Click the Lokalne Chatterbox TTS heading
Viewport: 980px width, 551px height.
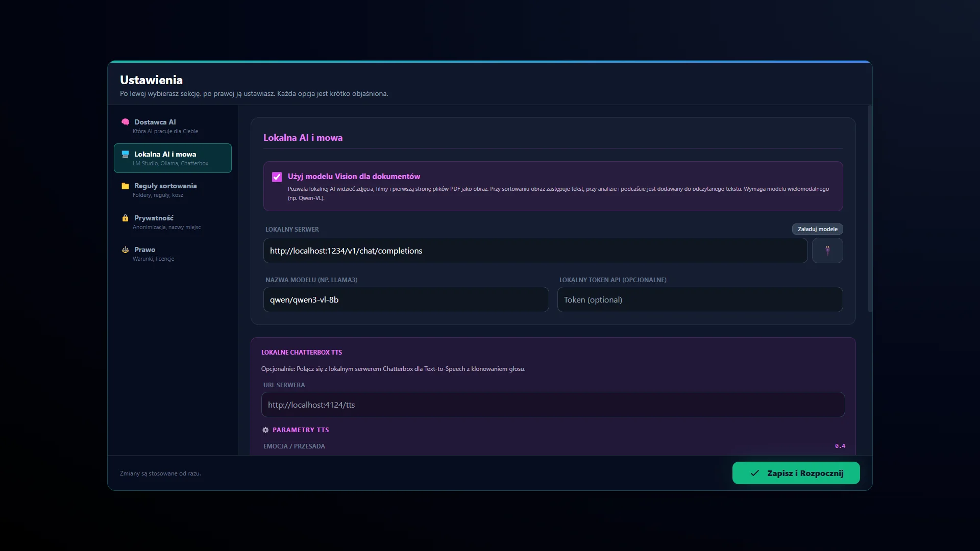[x=302, y=353]
